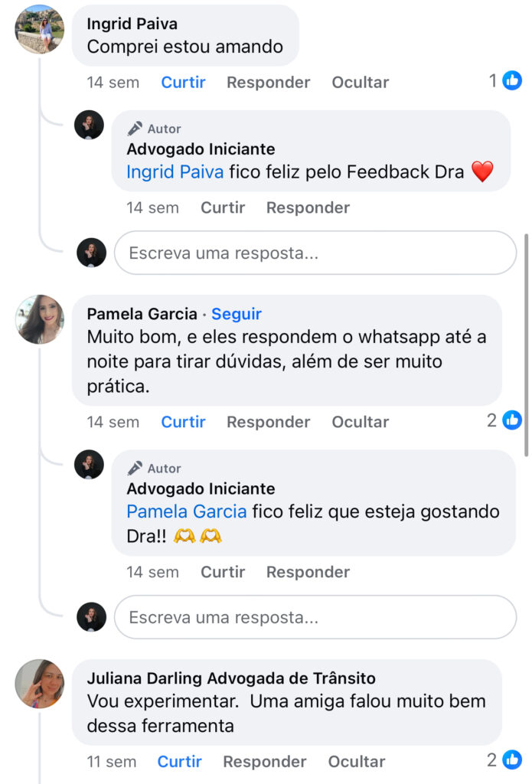This screenshot has height=784, width=532.
Task: Follow Pamela Garcia with Seguir link
Action: point(237,314)
